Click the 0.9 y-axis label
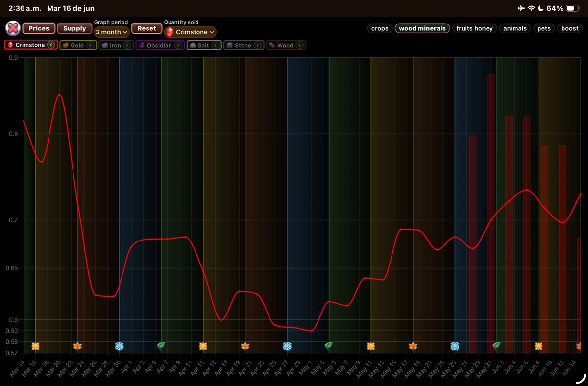This screenshot has height=386, width=588. click(x=13, y=58)
